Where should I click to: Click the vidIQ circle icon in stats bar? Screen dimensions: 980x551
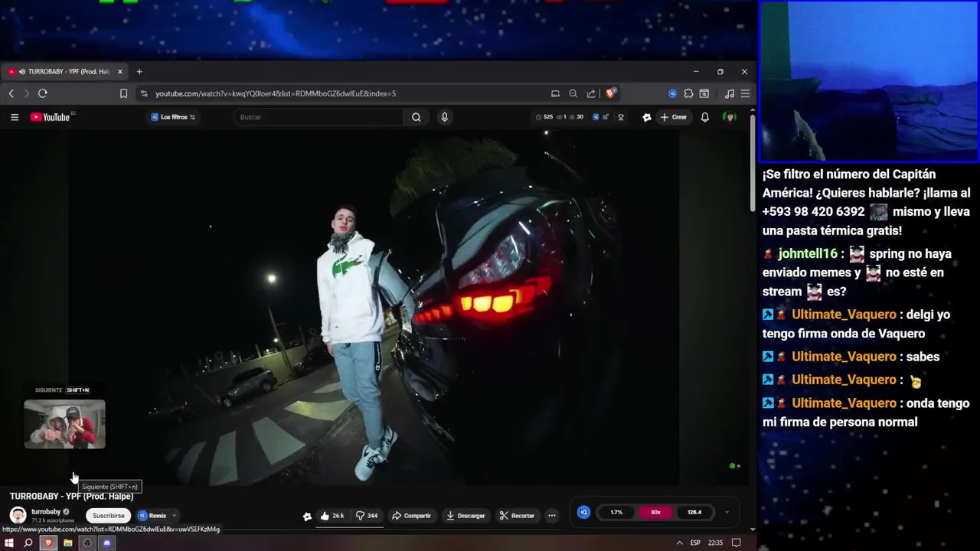click(x=583, y=512)
